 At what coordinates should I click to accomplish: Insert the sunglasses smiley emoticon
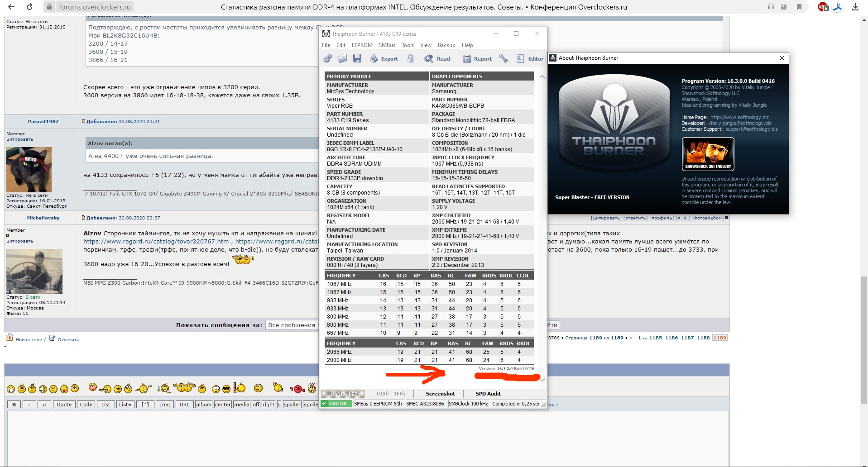226,389
